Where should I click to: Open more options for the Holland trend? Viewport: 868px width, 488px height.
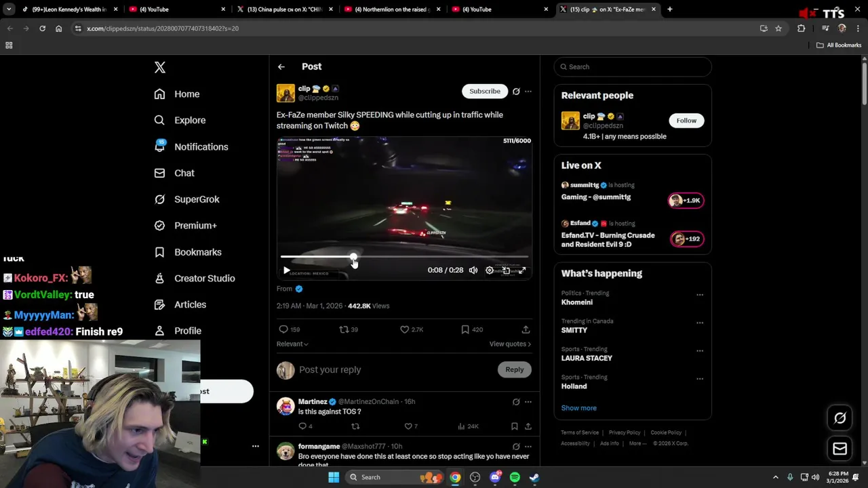700,379
